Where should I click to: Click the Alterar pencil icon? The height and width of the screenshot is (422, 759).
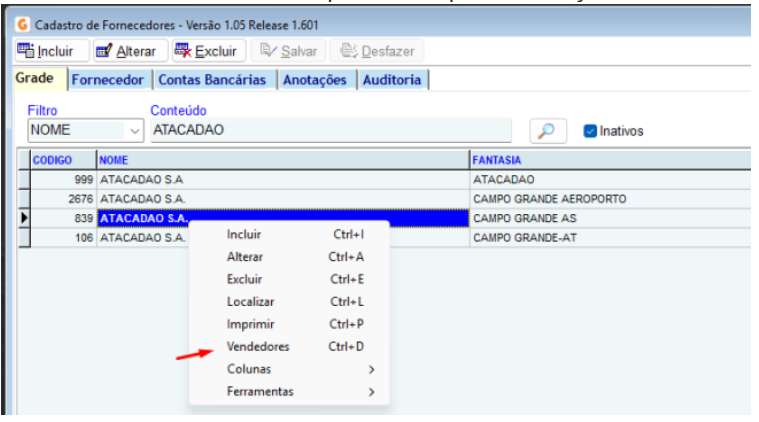104,50
